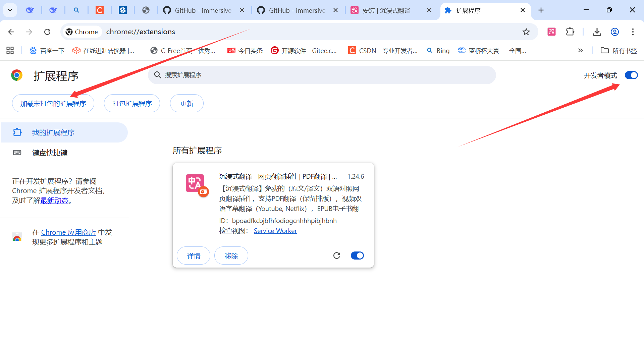Open Service Worker inspect link
Viewport: 644px width, 338px height.
point(275,231)
